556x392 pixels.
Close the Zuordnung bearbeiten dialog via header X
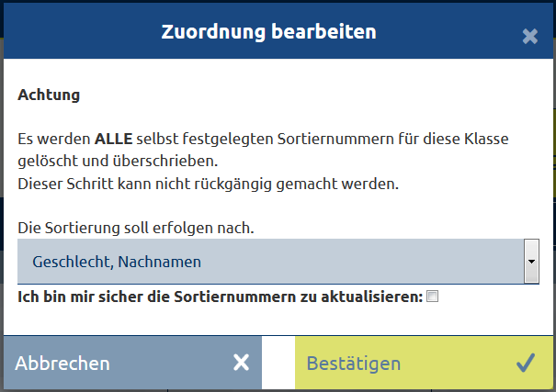529,36
